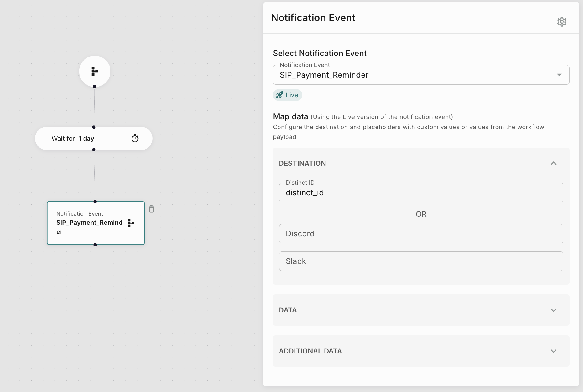Open the Notification Event dropdown arrow

[559, 75]
